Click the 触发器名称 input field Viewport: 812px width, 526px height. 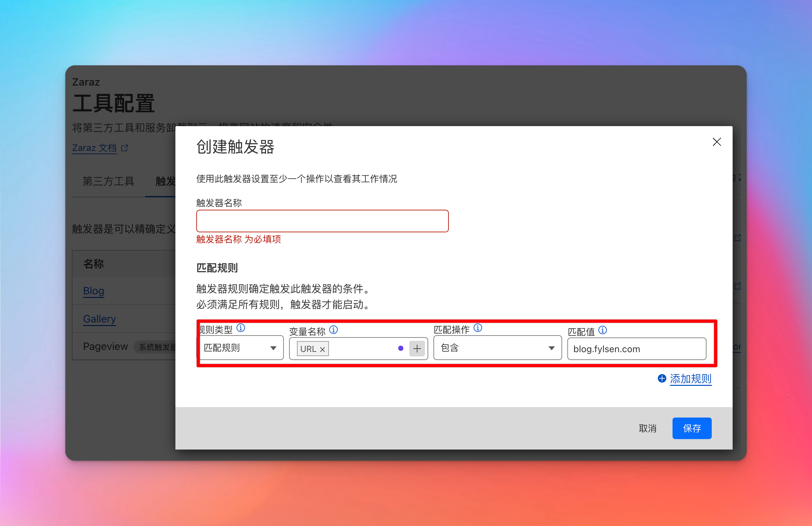pyautogui.click(x=322, y=221)
